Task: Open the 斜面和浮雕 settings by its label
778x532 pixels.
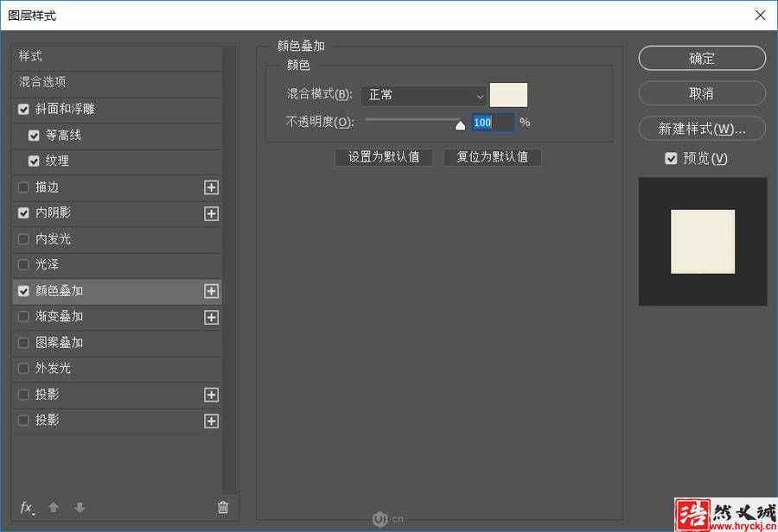Action: pos(65,109)
